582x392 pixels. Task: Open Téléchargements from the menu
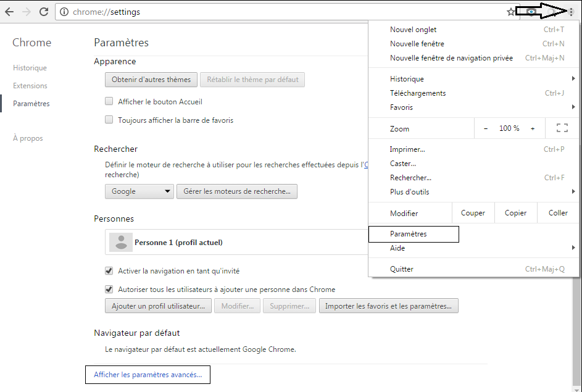473,93
